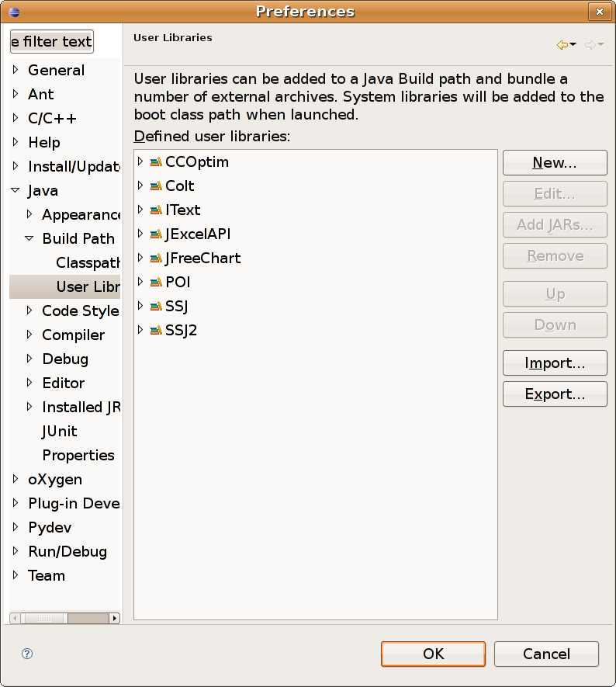The height and width of the screenshot is (687, 616).
Task: Expand the SSJ library node
Action: (x=140, y=306)
